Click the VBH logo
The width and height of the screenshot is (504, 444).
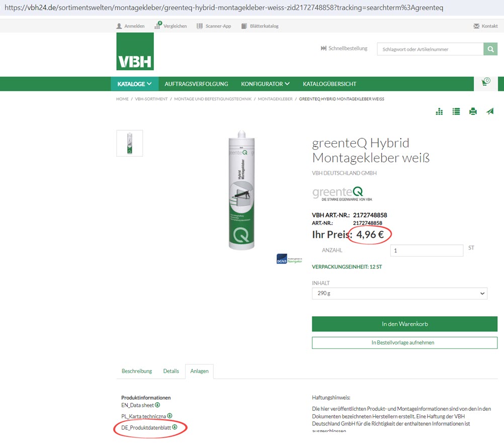135,51
